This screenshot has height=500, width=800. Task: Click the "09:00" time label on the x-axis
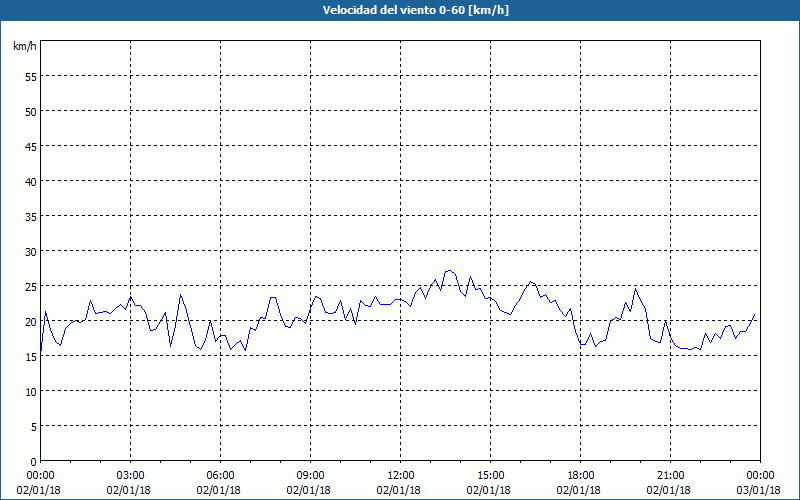point(310,476)
